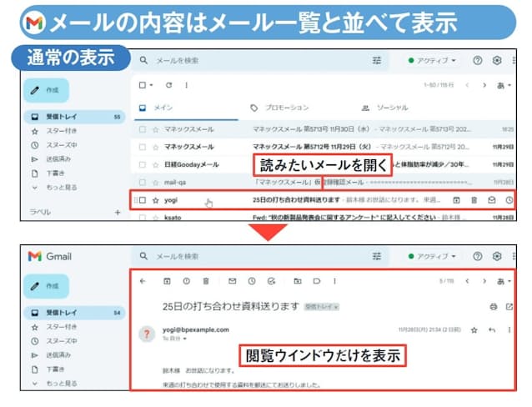
Task: Open あ input tools dropdown in opened email view
Action: [504, 281]
